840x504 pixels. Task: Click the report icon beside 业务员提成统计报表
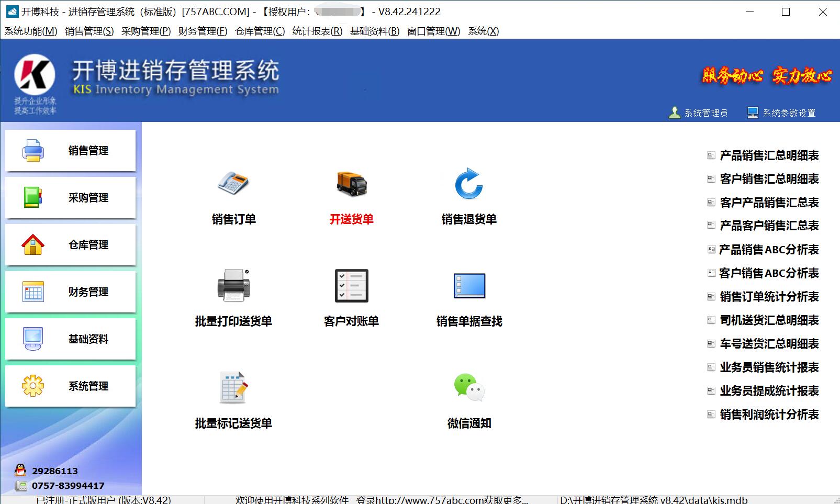coord(711,391)
